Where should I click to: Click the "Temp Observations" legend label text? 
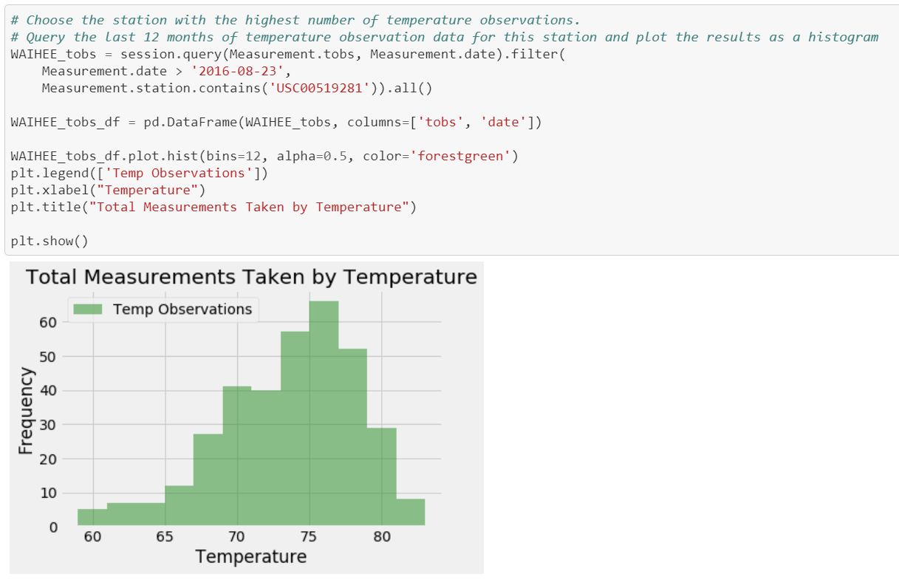(182, 310)
